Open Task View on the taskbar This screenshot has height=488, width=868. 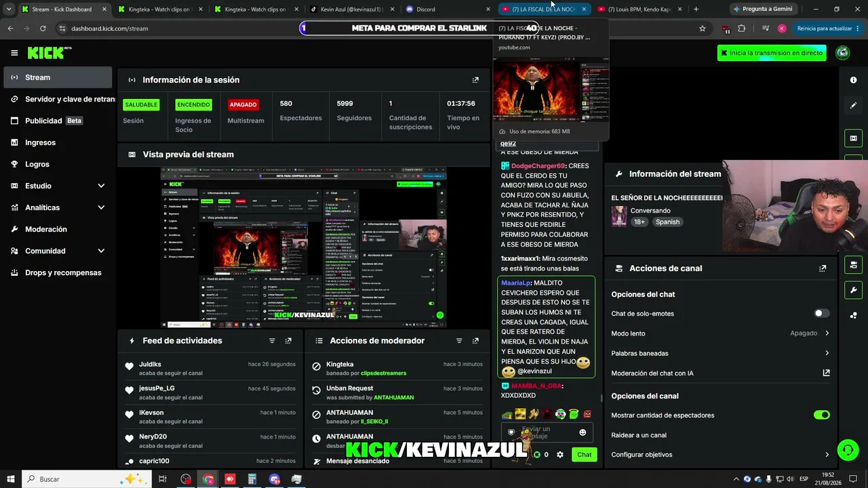[163, 479]
